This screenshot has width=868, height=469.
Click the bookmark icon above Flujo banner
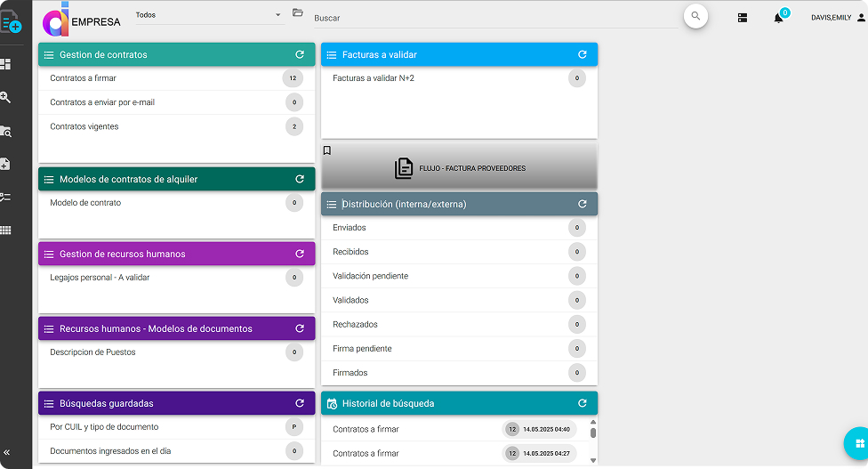pyautogui.click(x=327, y=150)
